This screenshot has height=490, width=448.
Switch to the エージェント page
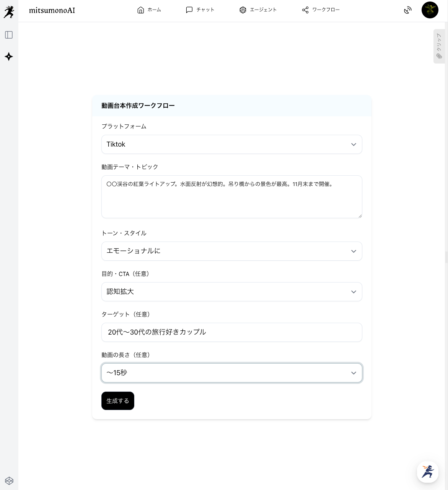[x=258, y=10]
